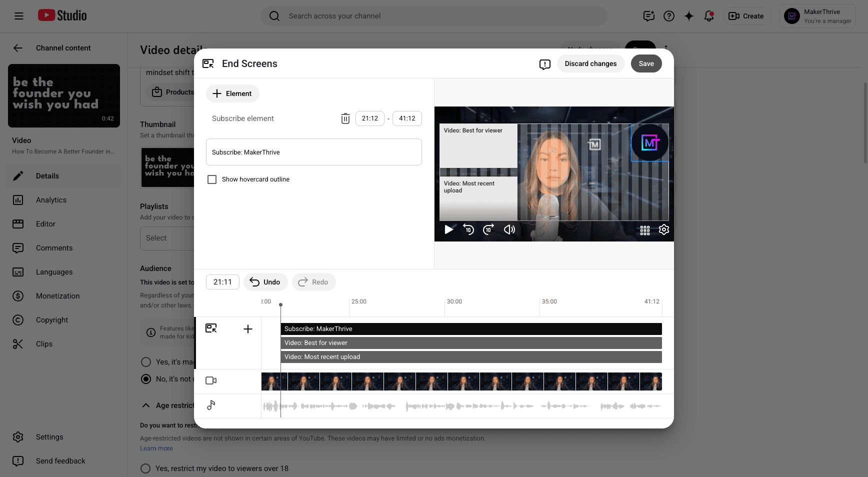Open the YouTube Studio logo home
This screenshot has height=477, width=868.
62,16
